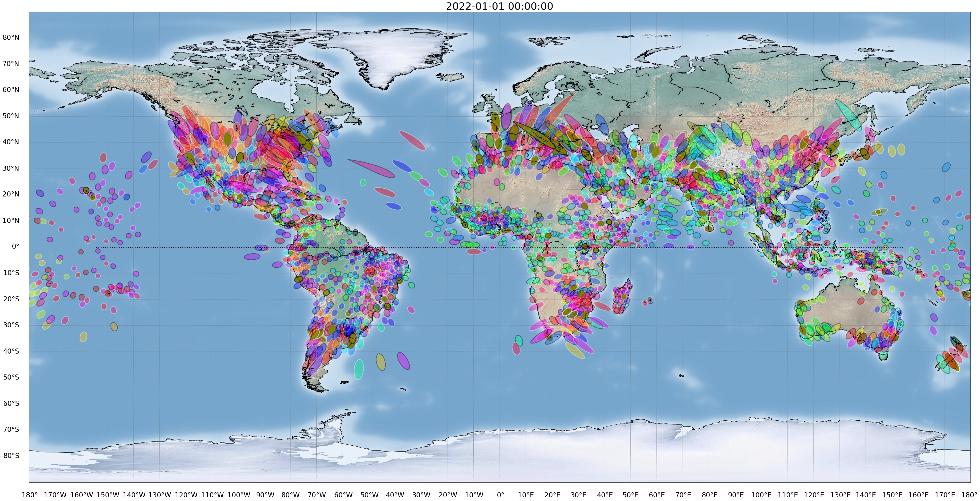This screenshot has height=501, width=980.
Task: Select the "40°N" latitude label
Action: pyautogui.click(x=11, y=142)
